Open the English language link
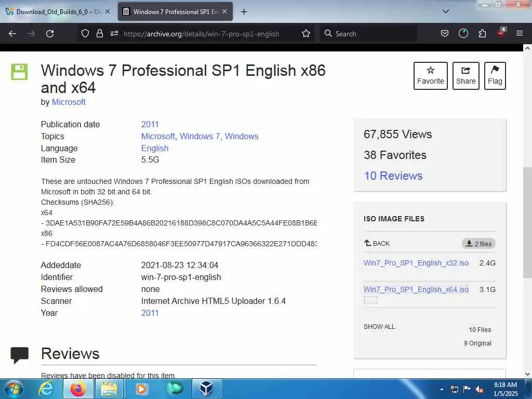532x399 pixels. pos(155,148)
